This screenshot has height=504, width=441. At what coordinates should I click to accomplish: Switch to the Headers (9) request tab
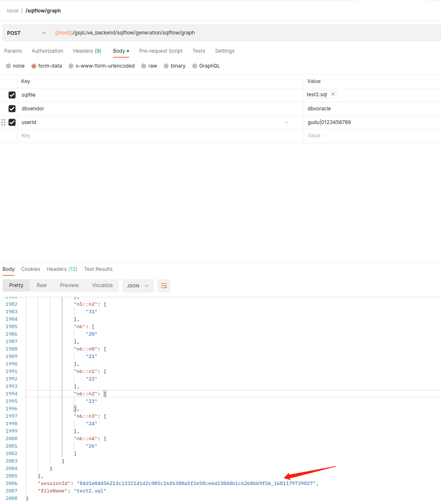coord(87,51)
